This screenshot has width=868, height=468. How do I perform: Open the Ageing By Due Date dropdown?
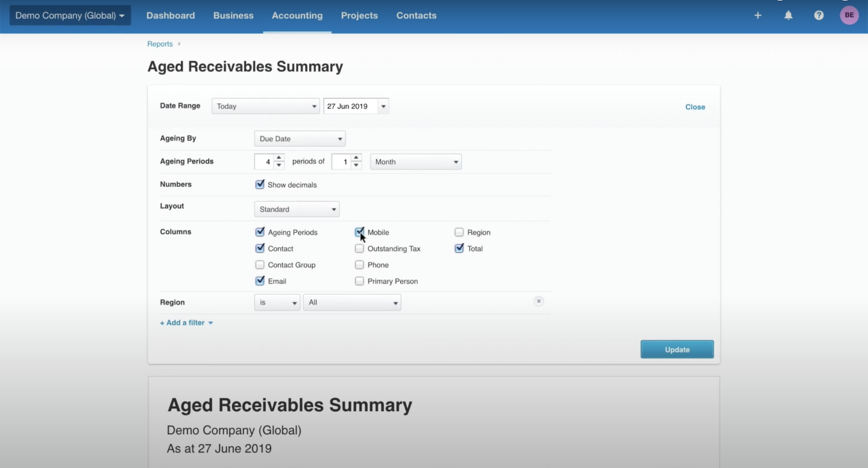click(300, 139)
